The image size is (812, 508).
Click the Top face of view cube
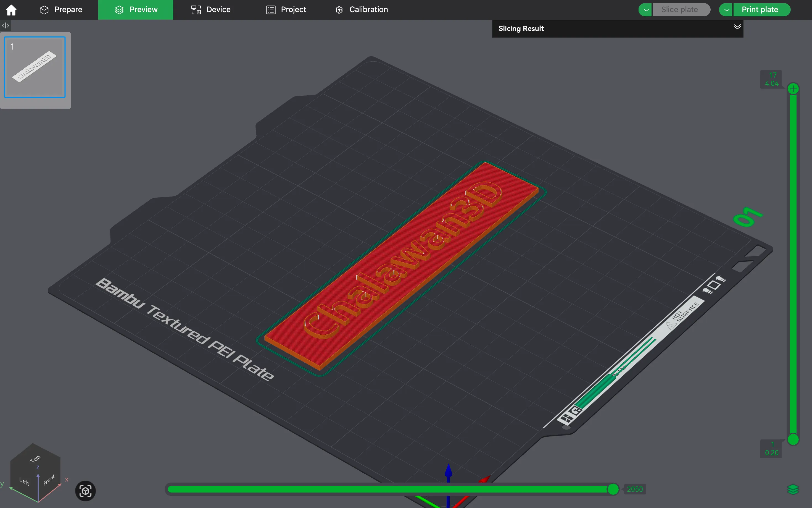(x=35, y=459)
